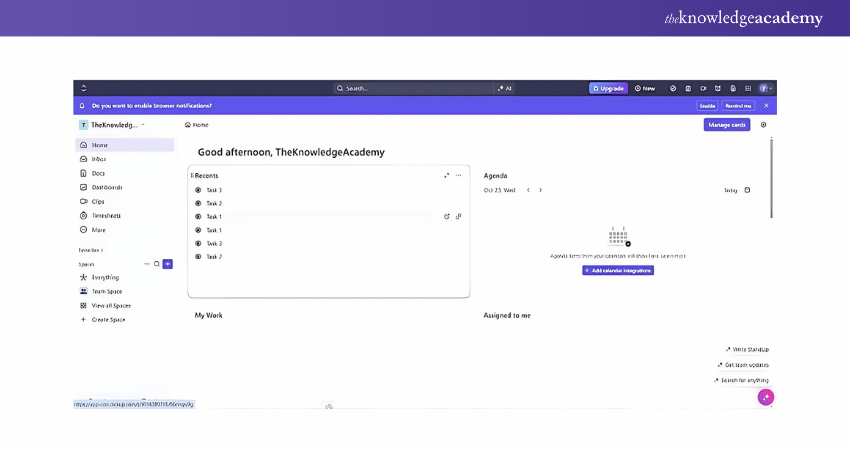Screen dimensions: 850x450
Task: Go to next day in Agenda
Action: tap(541, 190)
